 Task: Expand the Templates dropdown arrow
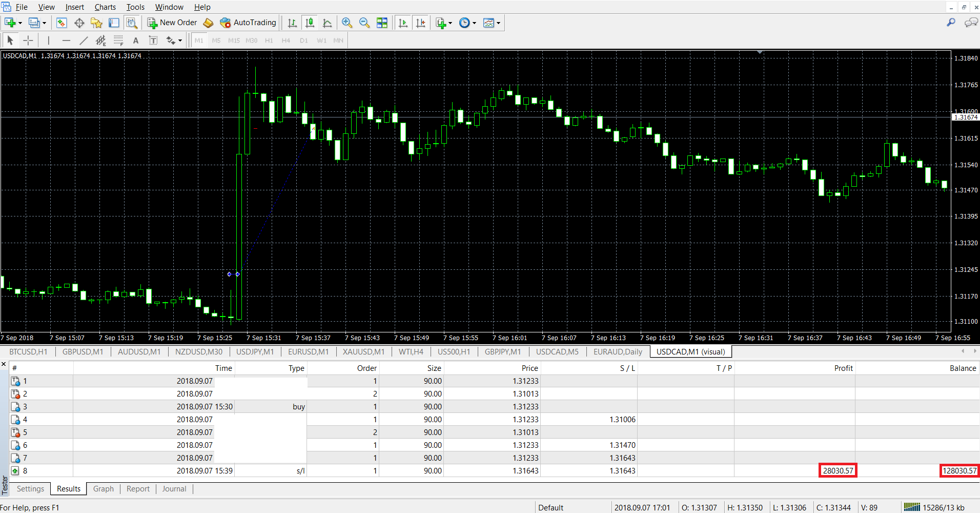(x=498, y=23)
